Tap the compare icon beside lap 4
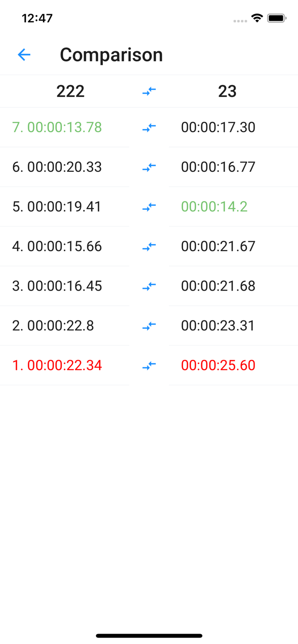This screenshot has height=644, width=298. point(148,246)
